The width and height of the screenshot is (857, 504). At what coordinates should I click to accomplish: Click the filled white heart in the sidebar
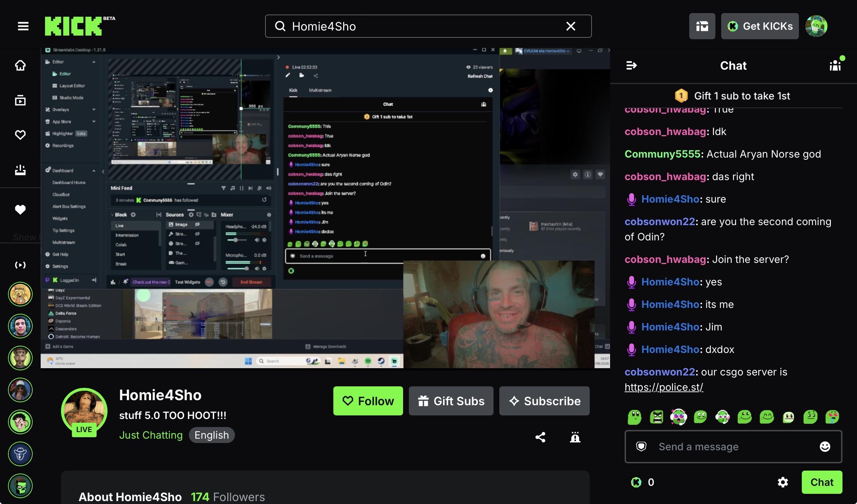coord(20,210)
